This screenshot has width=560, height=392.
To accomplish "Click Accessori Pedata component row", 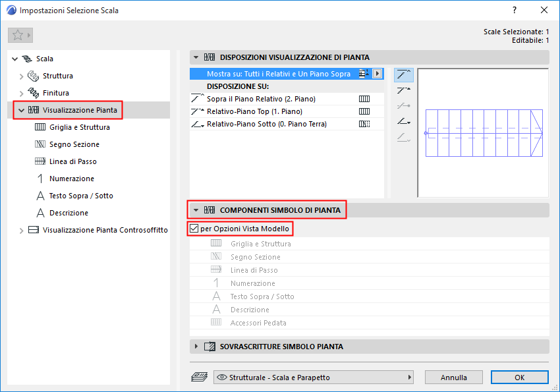I will (x=370, y=323).
